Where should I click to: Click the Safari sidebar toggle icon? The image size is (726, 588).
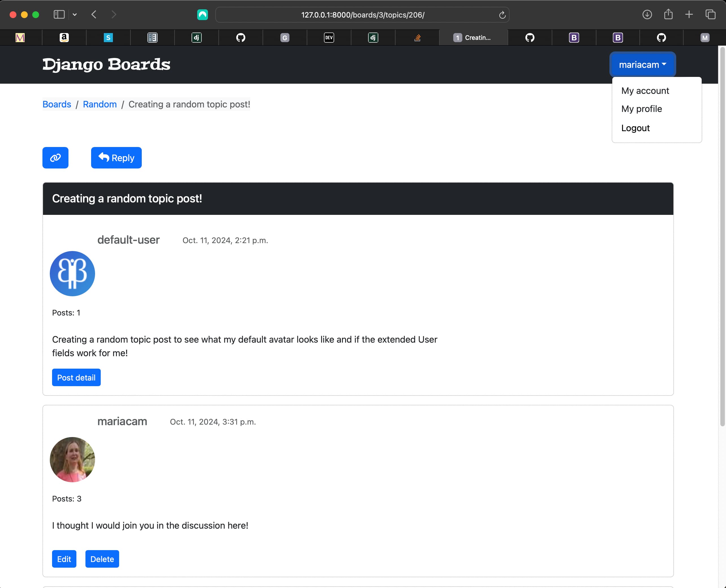[59, 15]
